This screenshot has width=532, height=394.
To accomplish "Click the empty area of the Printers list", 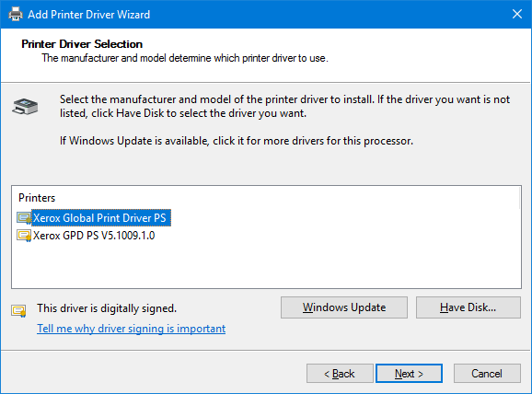I will click(x=266, y=265).
